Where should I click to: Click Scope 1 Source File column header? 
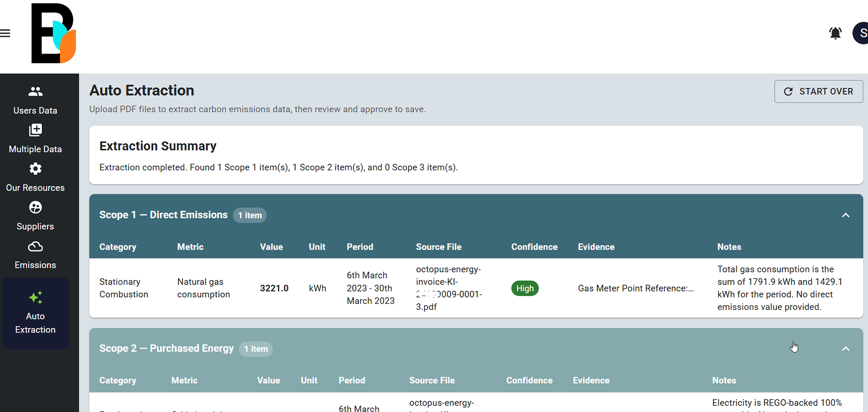coord(438,247)
